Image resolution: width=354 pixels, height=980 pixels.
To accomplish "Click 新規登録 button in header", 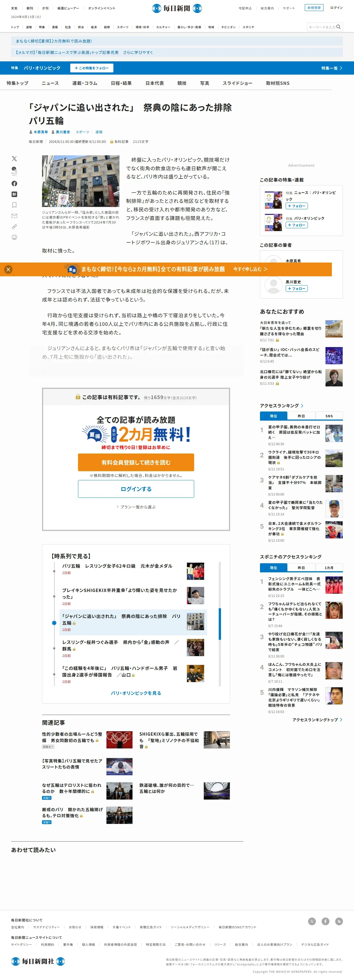I will tap(314, 8).
